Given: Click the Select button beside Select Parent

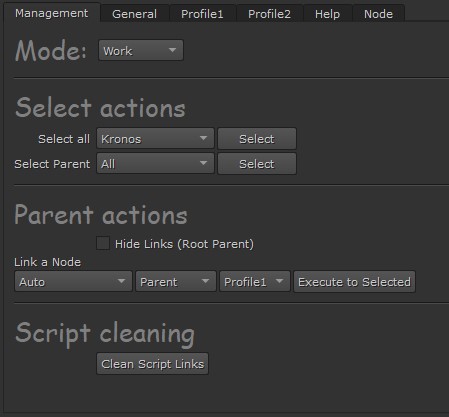Looking at the screenshot, I should (x=257, y=163).
